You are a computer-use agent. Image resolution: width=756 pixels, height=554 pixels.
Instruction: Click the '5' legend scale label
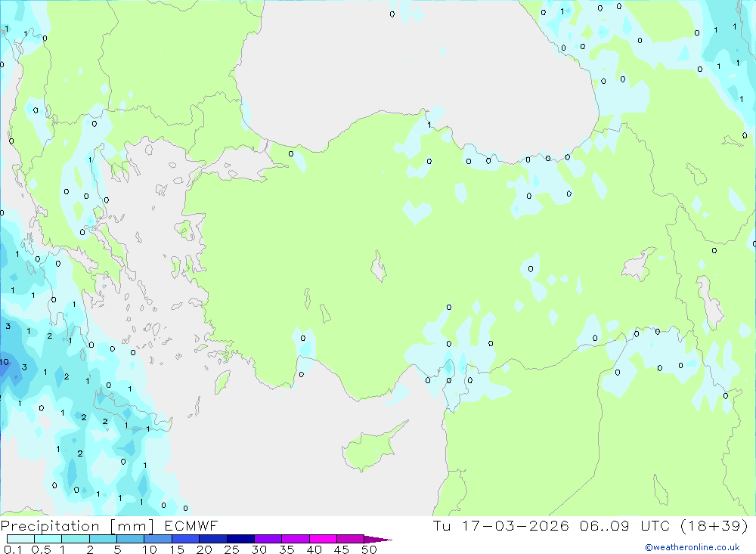coord(117,549)
